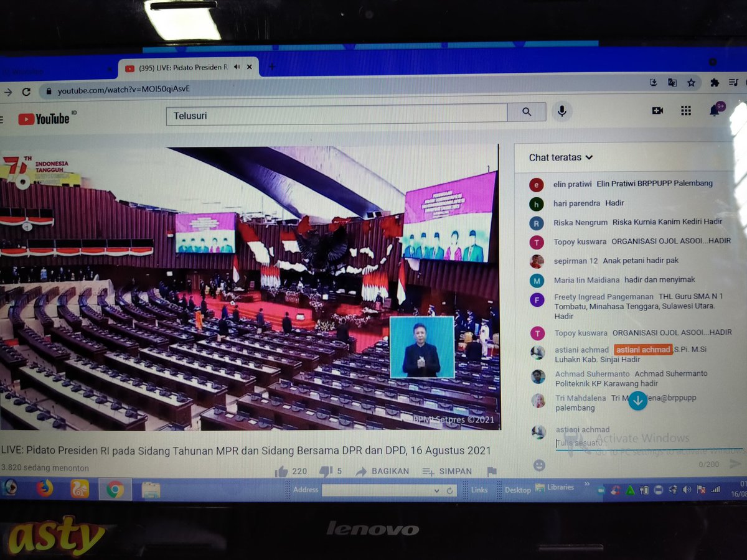Open the create video camera icon
747x560 pixels.
(657, 110)
